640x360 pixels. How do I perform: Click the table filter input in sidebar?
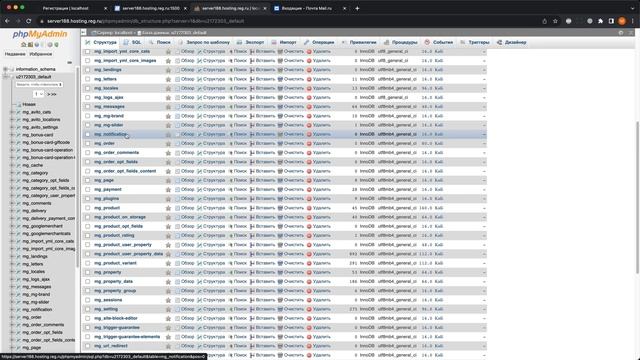tap(39, 84)
